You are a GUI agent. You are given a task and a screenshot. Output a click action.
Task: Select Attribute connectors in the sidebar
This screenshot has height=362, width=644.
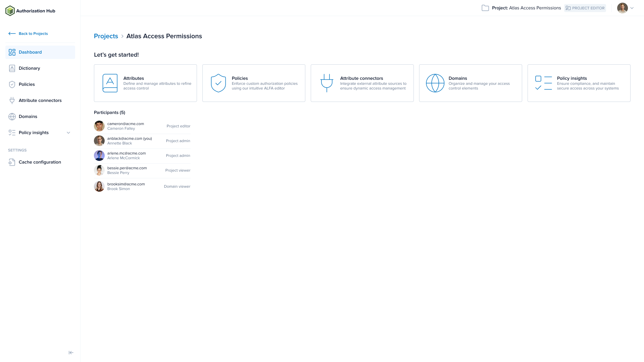click(40, 101)
